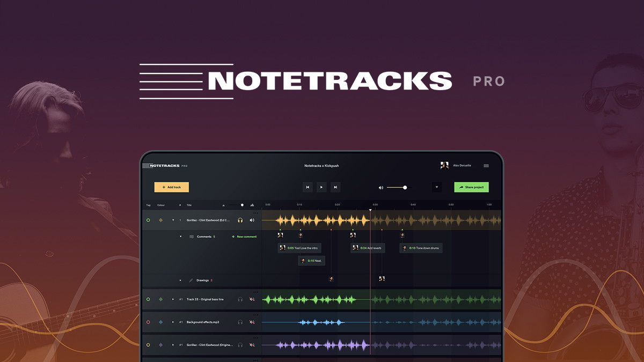Open comment '0:10 Tone down drums'

tap(421, 248)
